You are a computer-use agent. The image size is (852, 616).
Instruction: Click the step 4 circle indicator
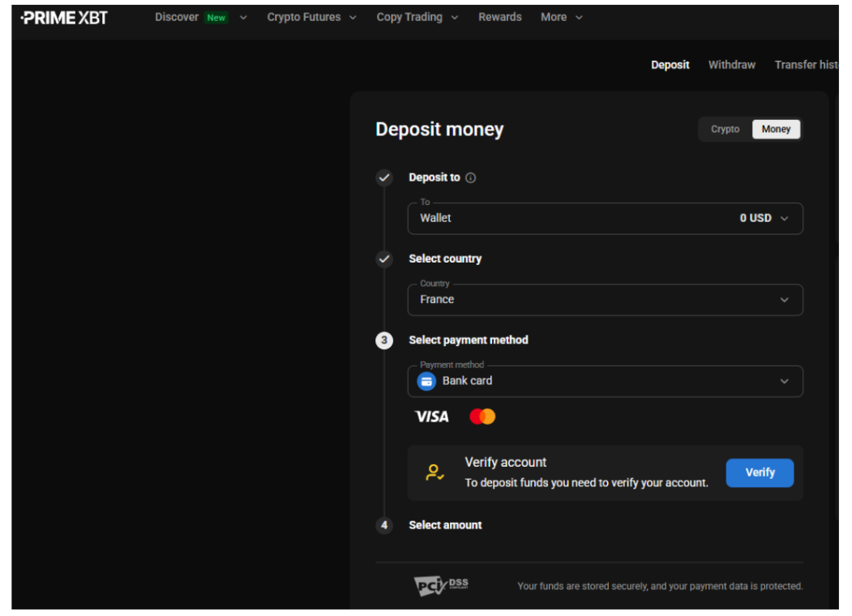(384, 525)
